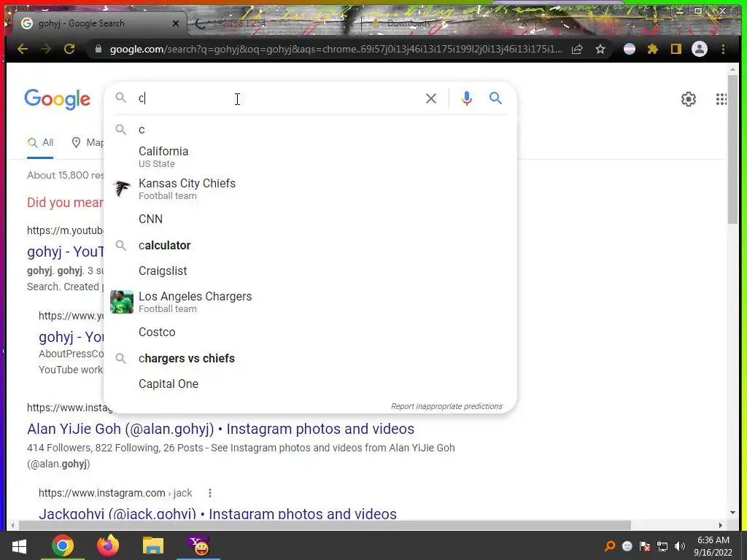Open the Windows Start menu
This screenshot has width=747, height=560.
click(19, 545)
